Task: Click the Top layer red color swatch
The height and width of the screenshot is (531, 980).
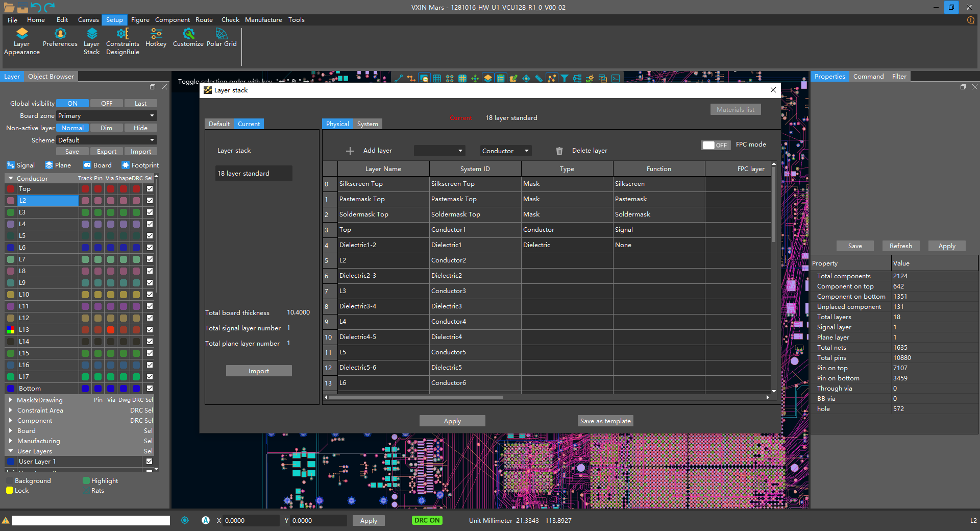Action: coord(11,189)
